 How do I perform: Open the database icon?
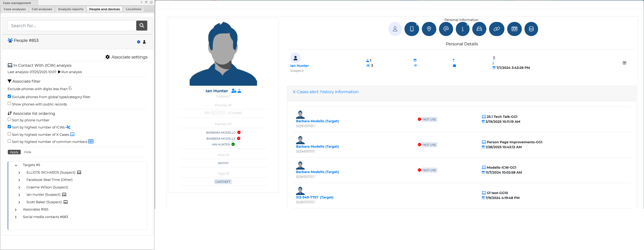coord(531,29)
